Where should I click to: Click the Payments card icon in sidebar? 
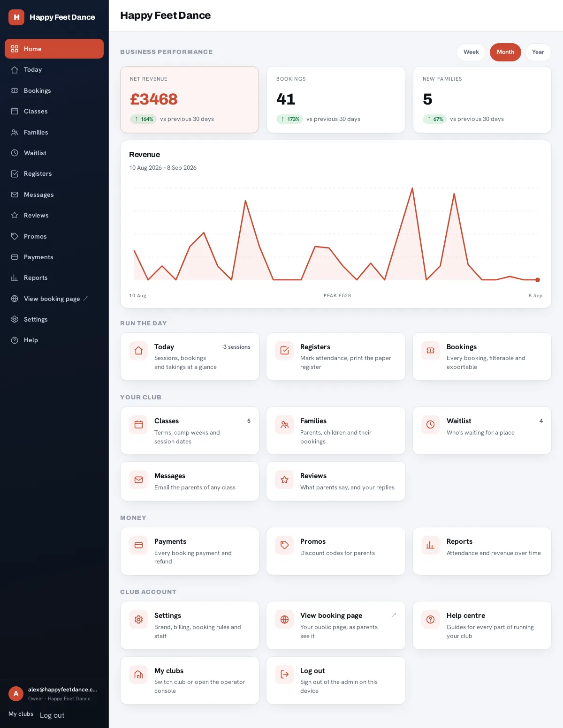15,257
